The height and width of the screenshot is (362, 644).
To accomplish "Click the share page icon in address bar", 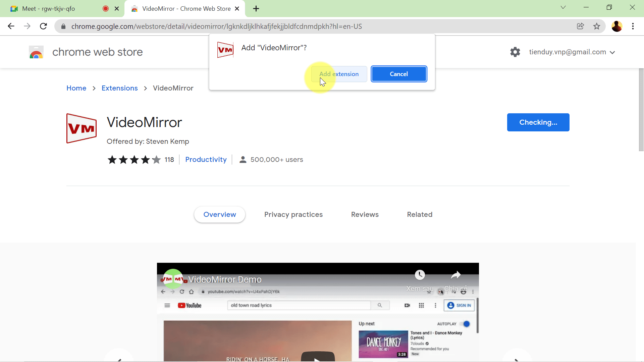I will tap(580, 26).
